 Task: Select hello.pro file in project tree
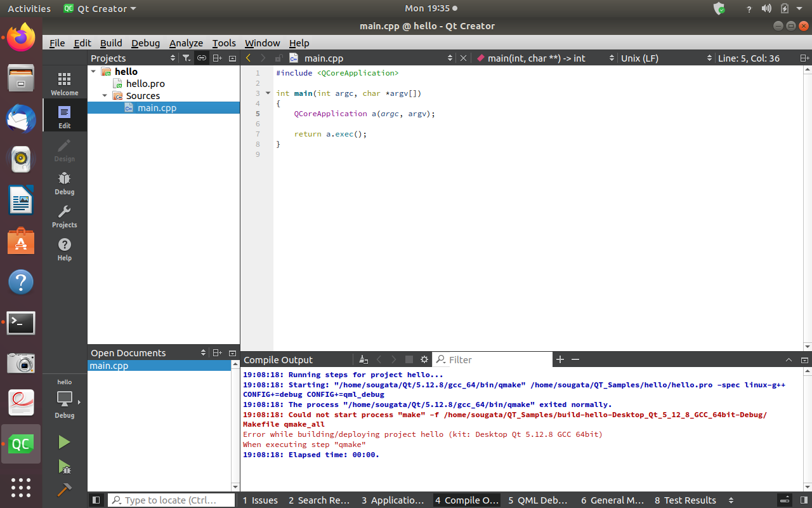pos(145,84)
